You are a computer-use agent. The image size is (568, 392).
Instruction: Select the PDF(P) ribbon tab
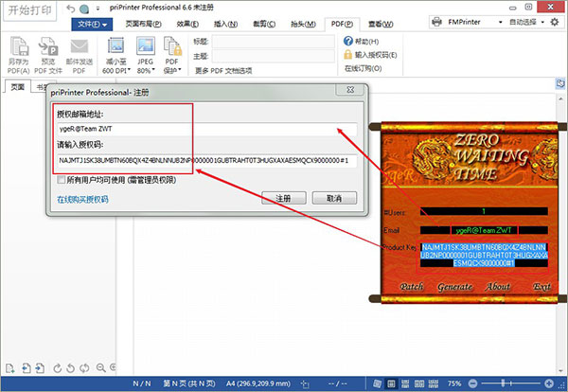[x=342, y=24]
